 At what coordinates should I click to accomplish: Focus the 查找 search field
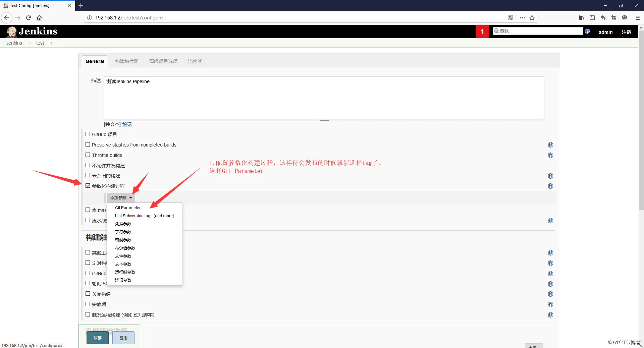538,31
